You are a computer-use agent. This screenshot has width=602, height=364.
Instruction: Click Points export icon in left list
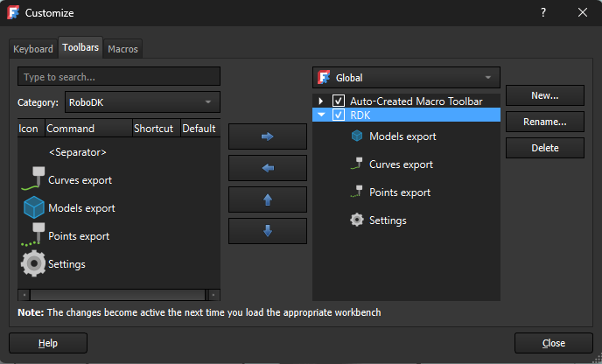tap(32, 235)
